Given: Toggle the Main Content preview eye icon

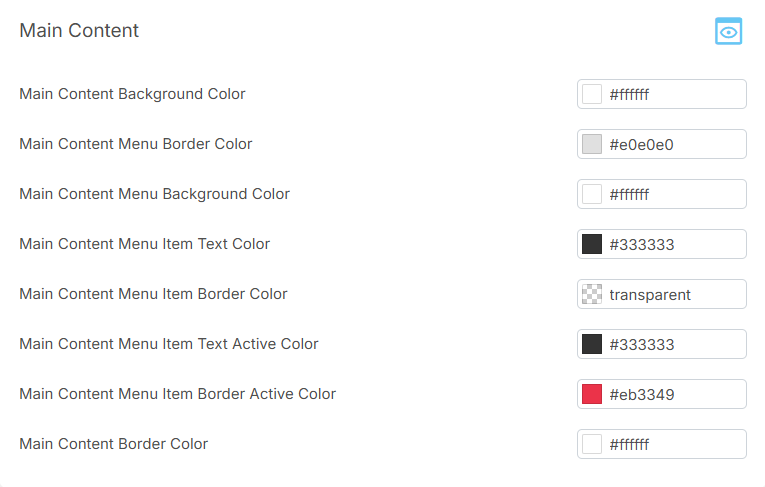Looking at the screenshot, I should coord(729,32).
